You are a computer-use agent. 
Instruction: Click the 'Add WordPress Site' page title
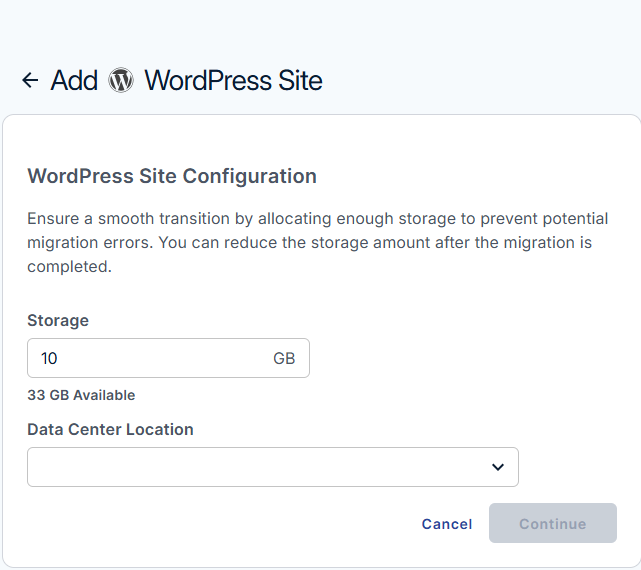tap(186, 80)
